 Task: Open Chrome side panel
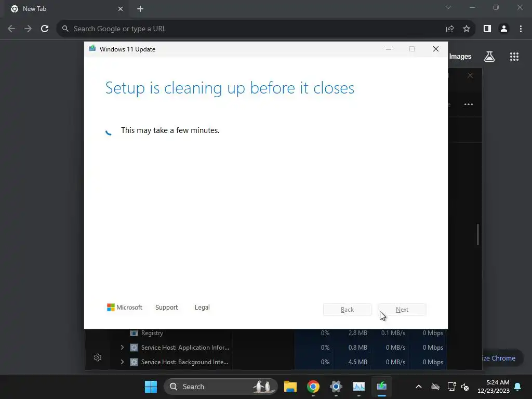click(487, 29)
